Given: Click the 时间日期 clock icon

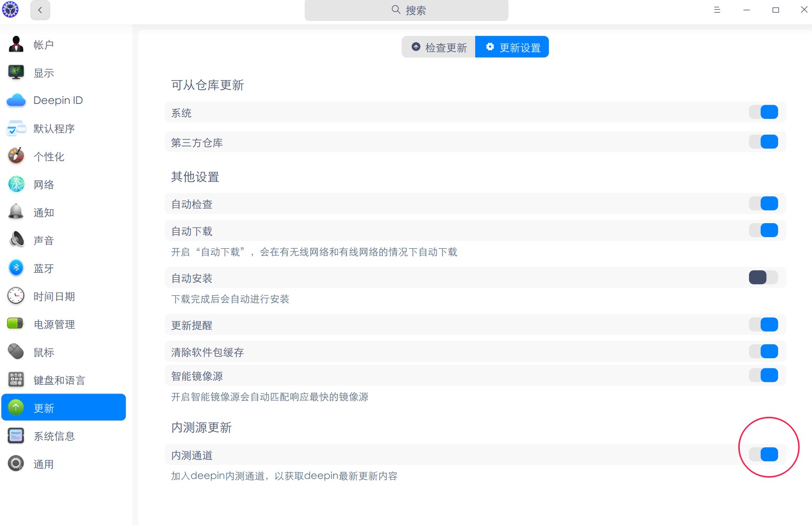Looking at the screenshot, I should tap(16, 296).
